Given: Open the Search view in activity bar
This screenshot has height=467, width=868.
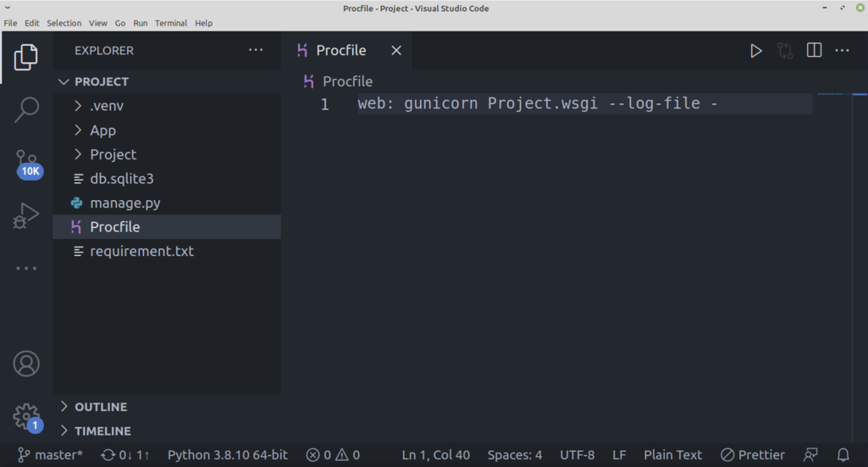Looking at the screenshot, I should coord(26,109).
